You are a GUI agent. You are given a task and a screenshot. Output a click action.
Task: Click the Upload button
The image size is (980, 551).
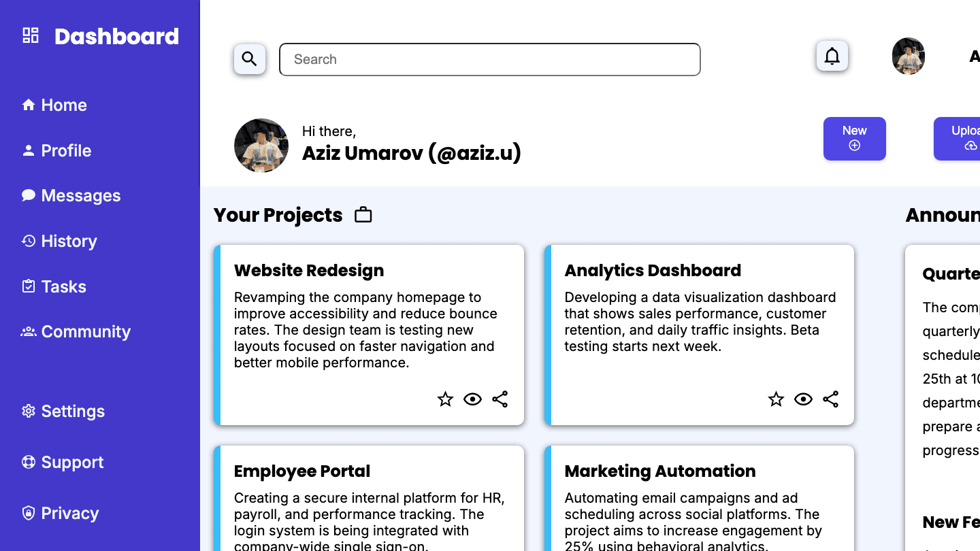click(957, 139)
